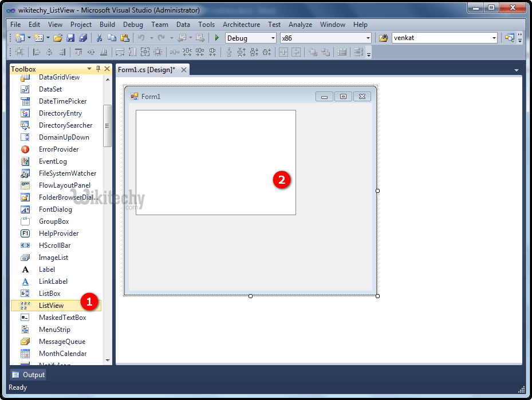Image resolution: width=532 pixels, height=400 pixels.
Task: Select the MenuStrip control in the Toolbox
Action: (x=52, y=329)
